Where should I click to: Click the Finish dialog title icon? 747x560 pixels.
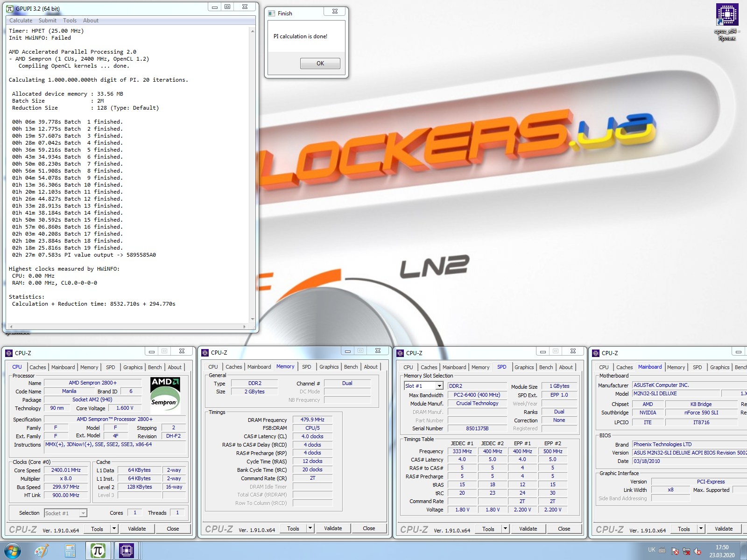[272, 14]
